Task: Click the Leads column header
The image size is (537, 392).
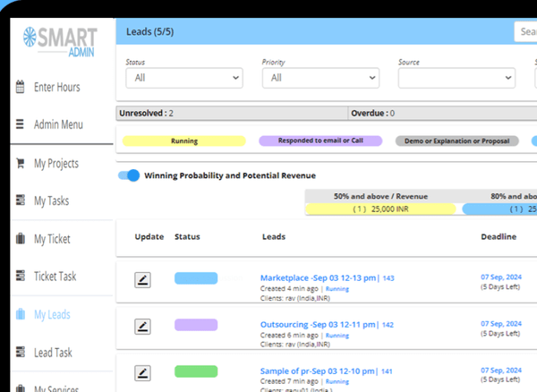Action: 274,237
